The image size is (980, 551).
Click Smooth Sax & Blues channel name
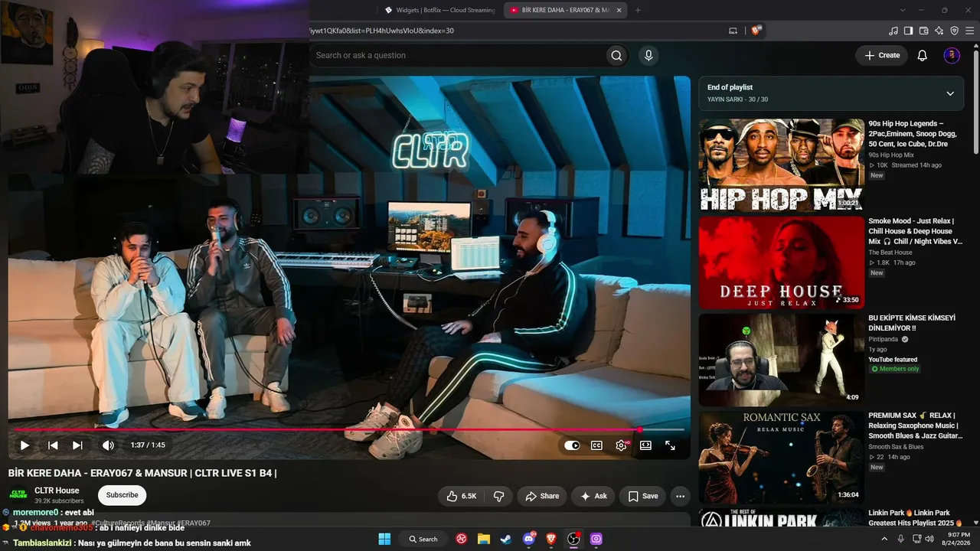pyautogui.click(x=896, y=447)
